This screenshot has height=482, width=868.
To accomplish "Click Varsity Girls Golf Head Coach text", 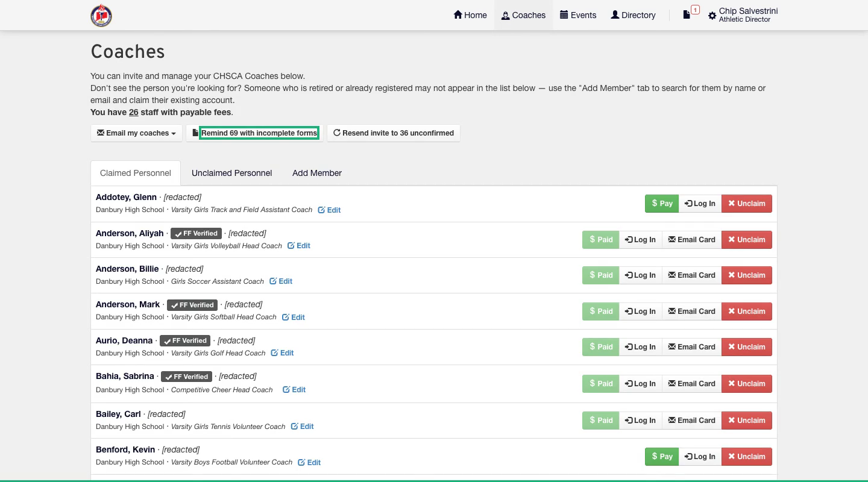I will [218, 353].
